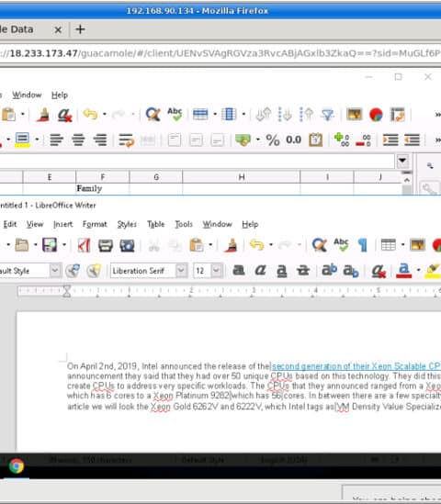
Task: Click Writer font color red A swatch
Action: (404, 270)
